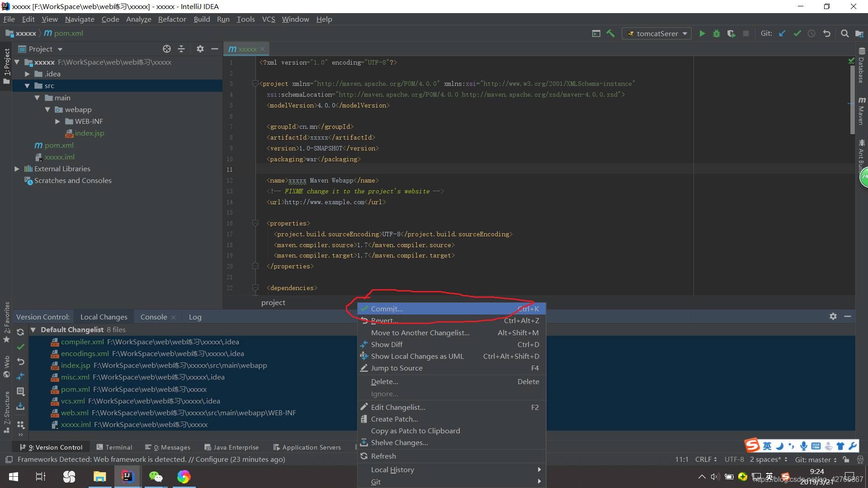Collapse the src folder in the project tree
Image resolution: width=868 pixels, height=488 pixels.
(x=27, y=86)
